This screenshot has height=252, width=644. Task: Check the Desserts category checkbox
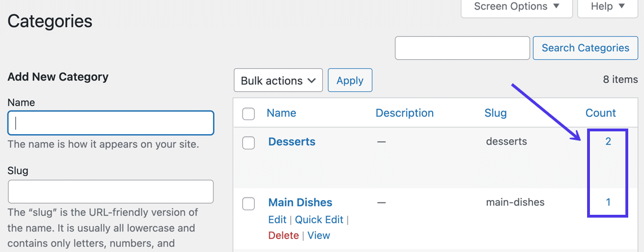point(248,143)
